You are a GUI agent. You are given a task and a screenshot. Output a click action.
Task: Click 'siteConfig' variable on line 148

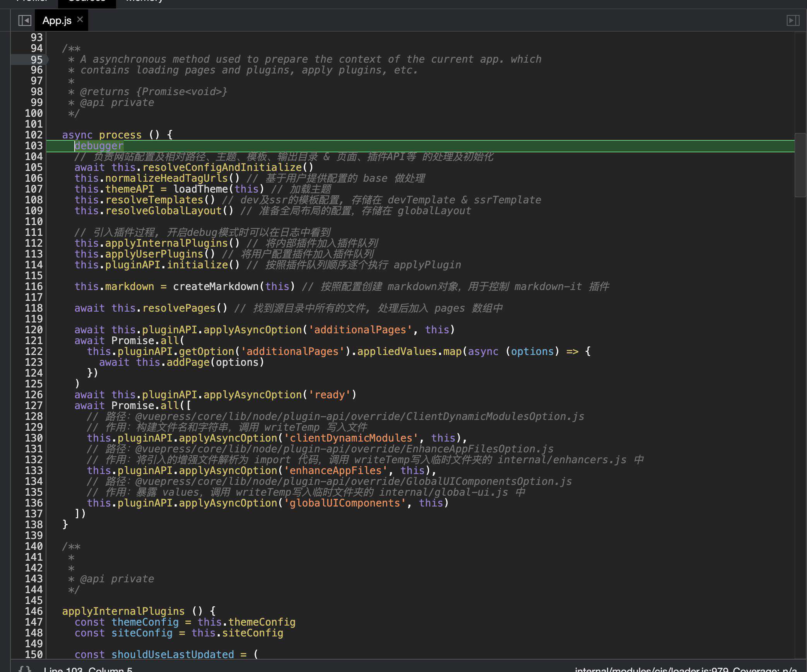tap(142, 633)
